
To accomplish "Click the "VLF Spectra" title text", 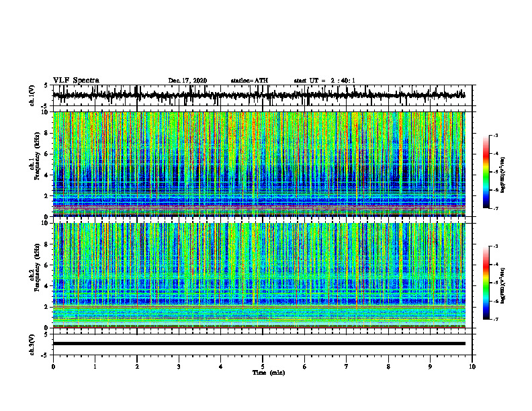I will [76, 81].
